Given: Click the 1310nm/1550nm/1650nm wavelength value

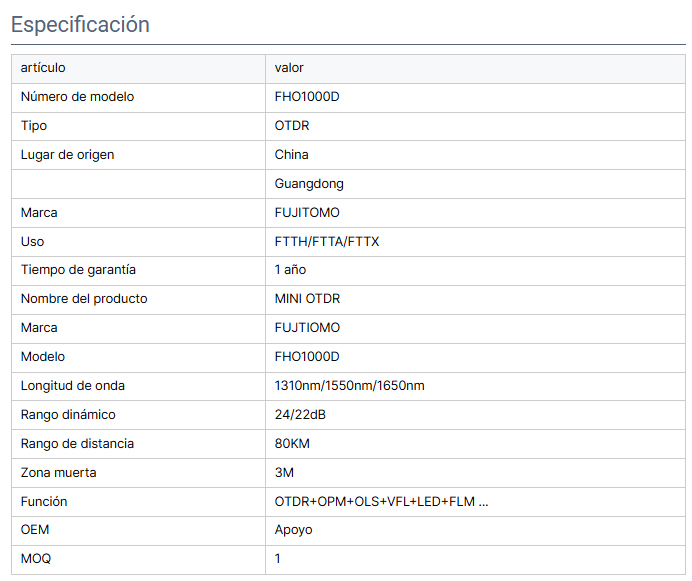Looking at the screenshot, I should point(349,386).
